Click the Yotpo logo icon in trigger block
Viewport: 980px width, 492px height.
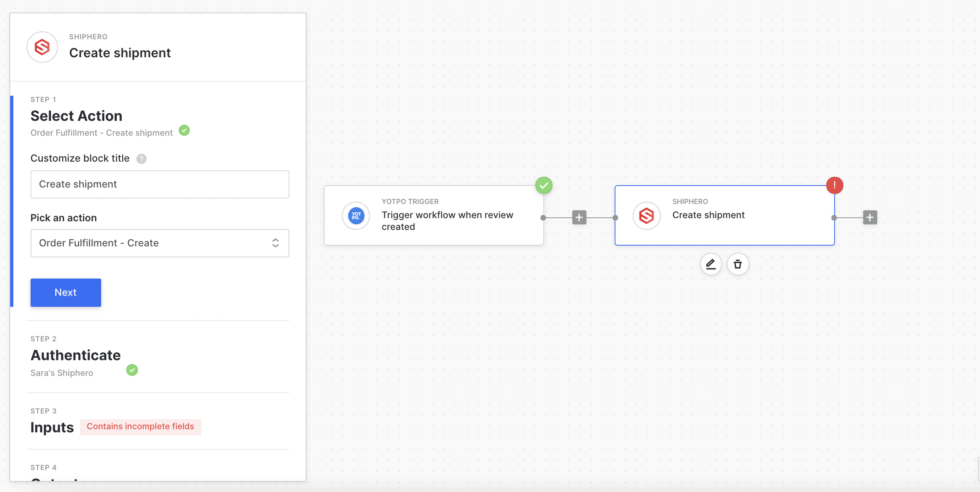coord(356,216)
